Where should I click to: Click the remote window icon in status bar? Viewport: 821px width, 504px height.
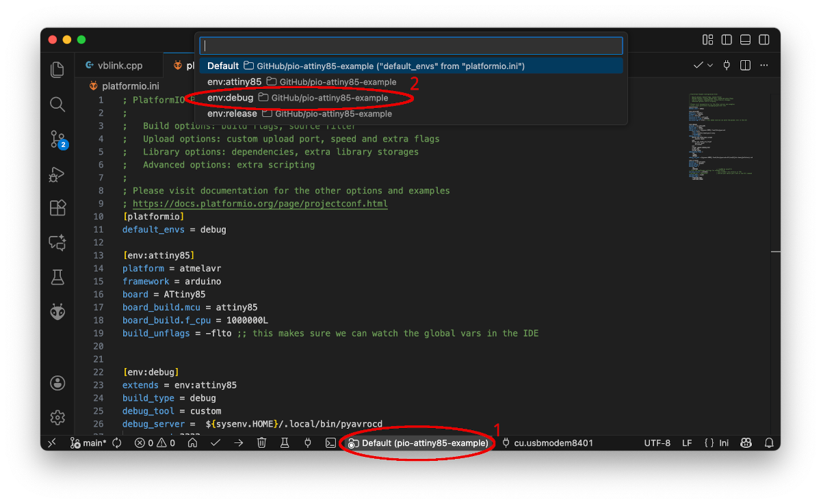51,443
